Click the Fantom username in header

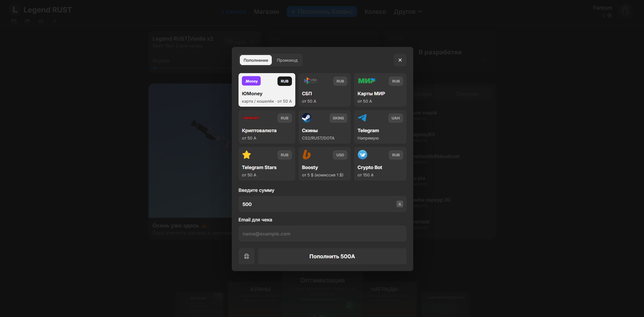tap(602, 8)
